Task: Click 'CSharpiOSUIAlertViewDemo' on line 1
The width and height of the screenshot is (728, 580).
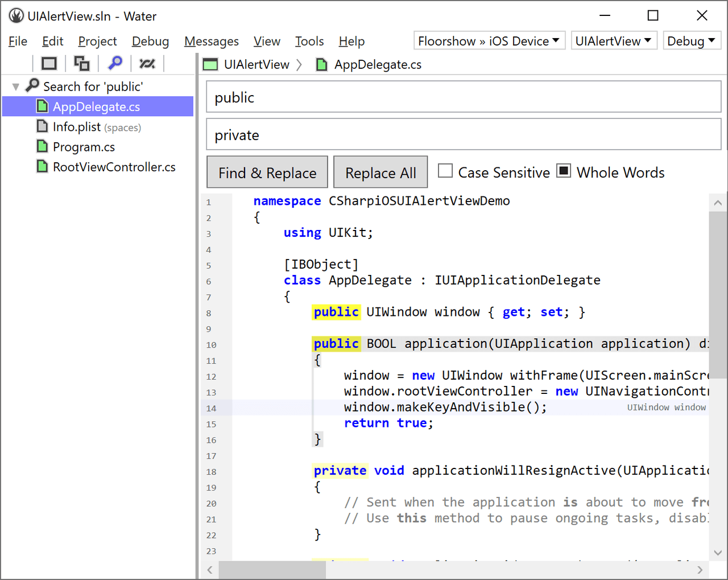Action: pos(419,201)
